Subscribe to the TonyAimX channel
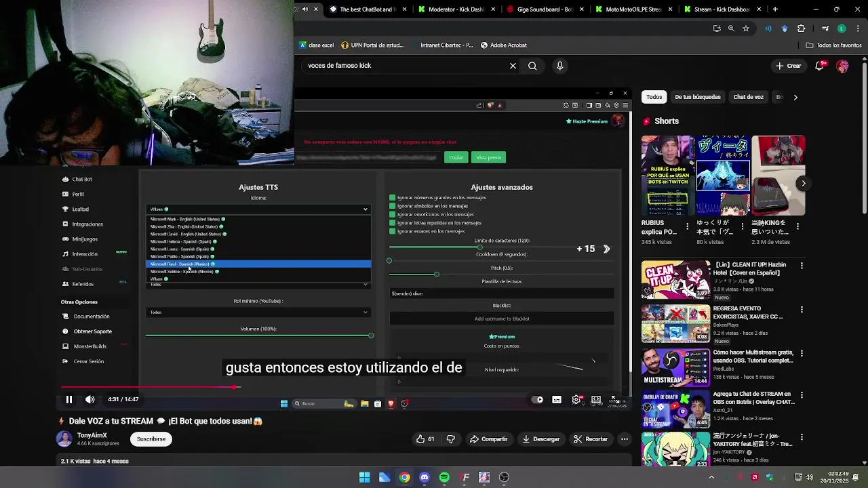This screenshot has height=488, width=868. click(x=151, y=439)
